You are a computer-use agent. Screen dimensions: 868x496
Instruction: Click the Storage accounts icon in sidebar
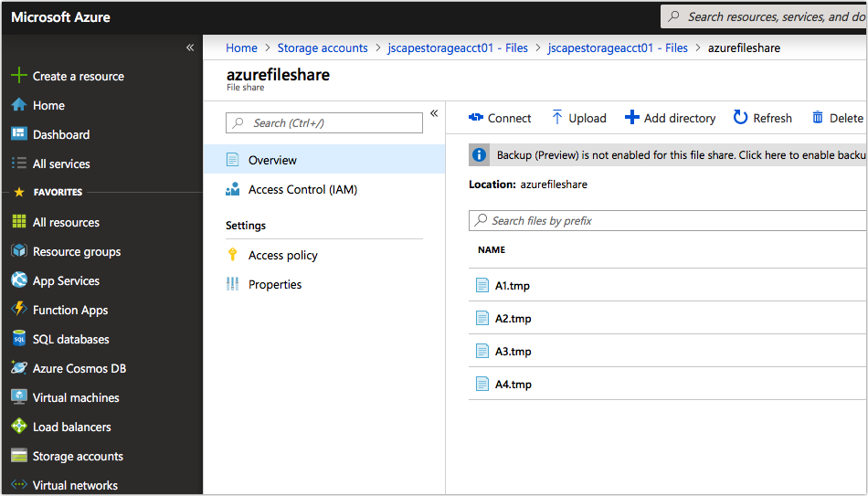point(19,456)
